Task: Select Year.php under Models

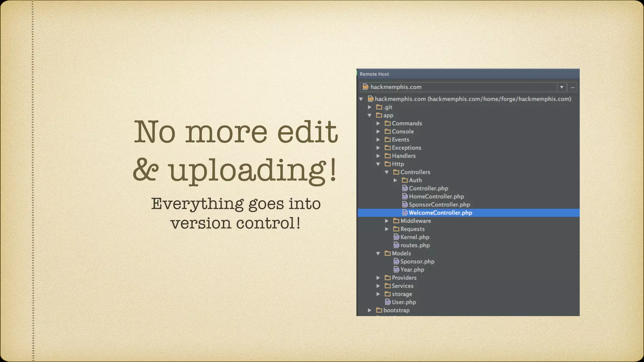Action: [x=412, y=270]
